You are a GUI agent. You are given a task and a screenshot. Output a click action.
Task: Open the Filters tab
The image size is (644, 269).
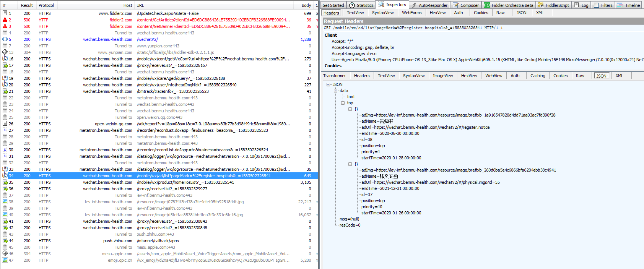click(603, 5)
